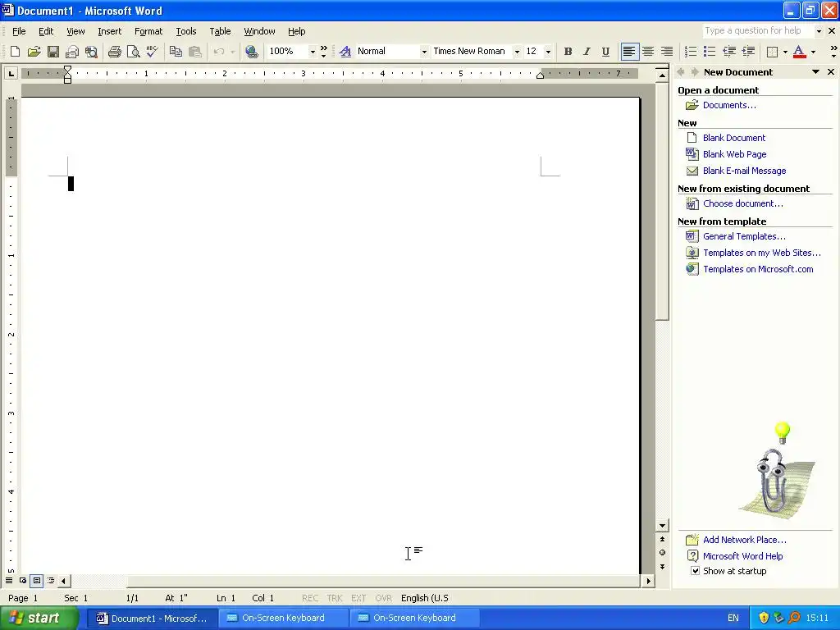Open the Insert menu

[x=109, y=31]
